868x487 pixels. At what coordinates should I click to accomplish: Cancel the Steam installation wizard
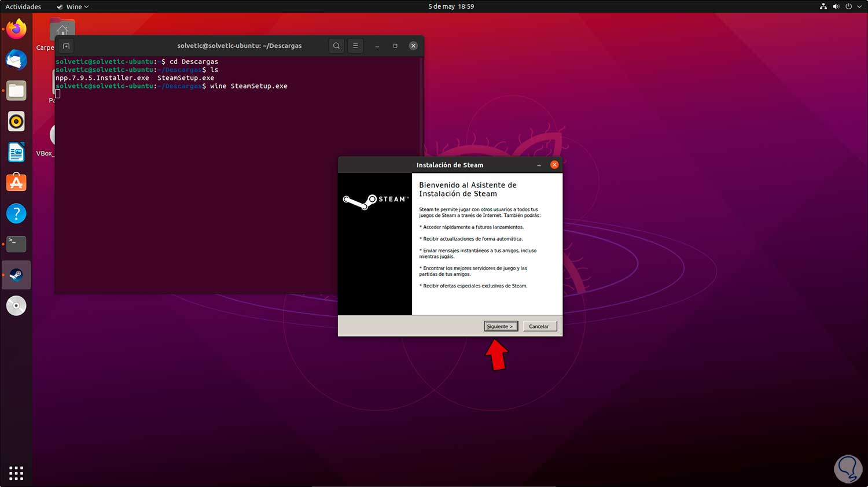tap(539, 326)
